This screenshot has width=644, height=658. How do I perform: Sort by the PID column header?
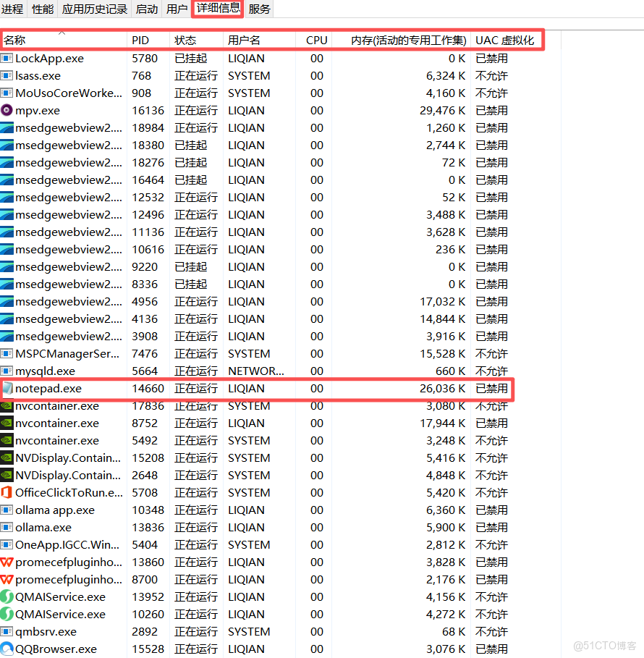[148, 41]
